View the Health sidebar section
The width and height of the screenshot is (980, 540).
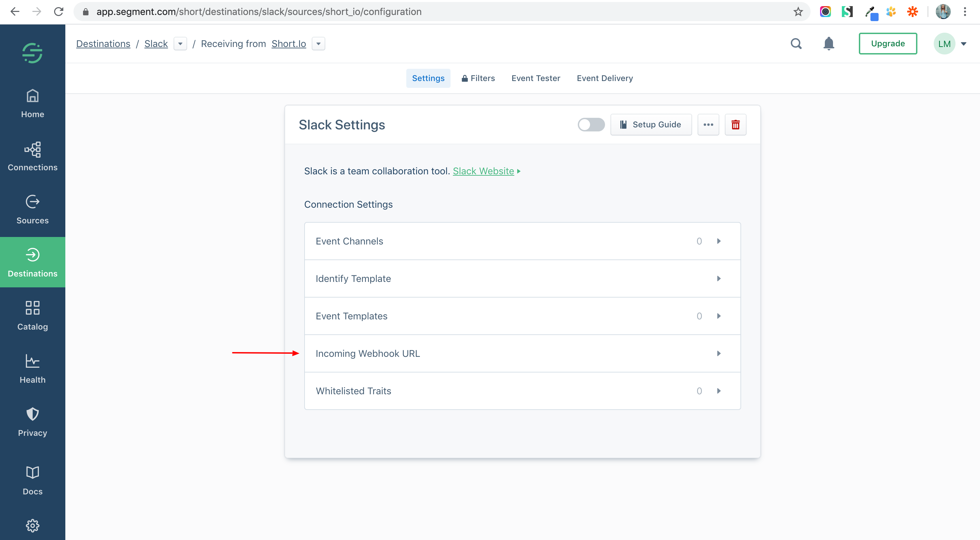click(x=32, y=369)
